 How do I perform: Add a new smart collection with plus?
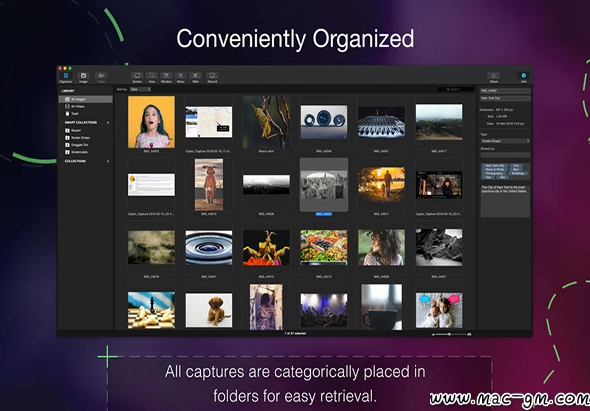click(108, 123)
